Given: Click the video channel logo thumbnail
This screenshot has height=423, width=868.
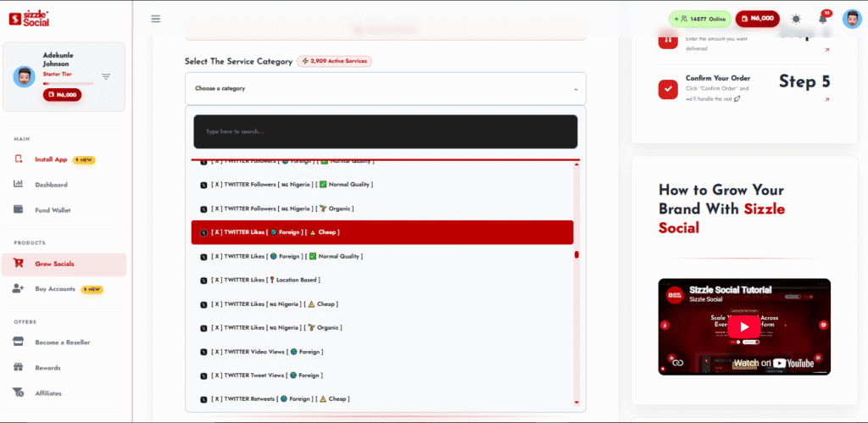Looking at the screenshot, I should [x=676, y=295].
